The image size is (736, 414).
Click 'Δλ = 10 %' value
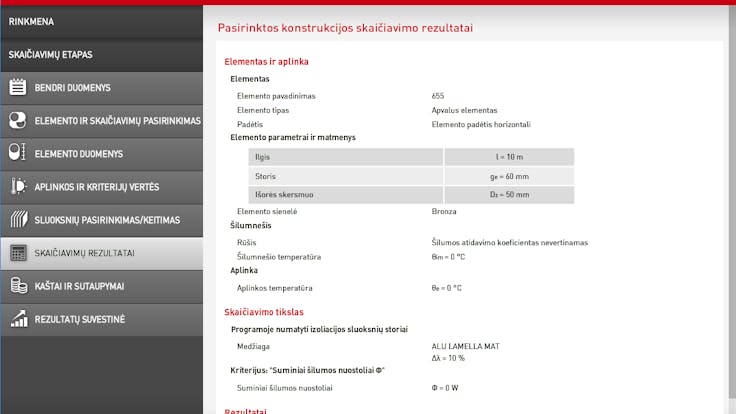(x=448, y=358)
